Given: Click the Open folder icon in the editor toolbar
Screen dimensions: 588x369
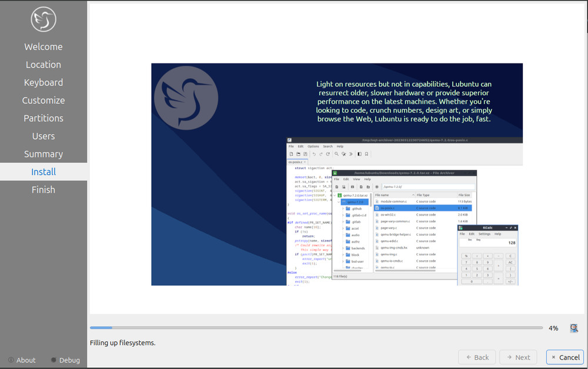Looking at the screenshot, I should (x=299, y=154).
